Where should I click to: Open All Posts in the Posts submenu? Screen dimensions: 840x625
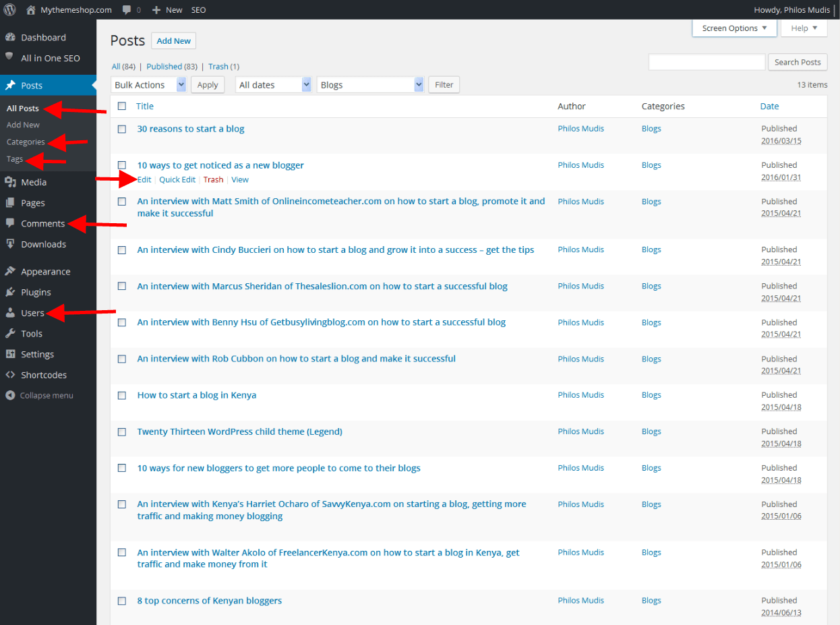coord(23,108)
